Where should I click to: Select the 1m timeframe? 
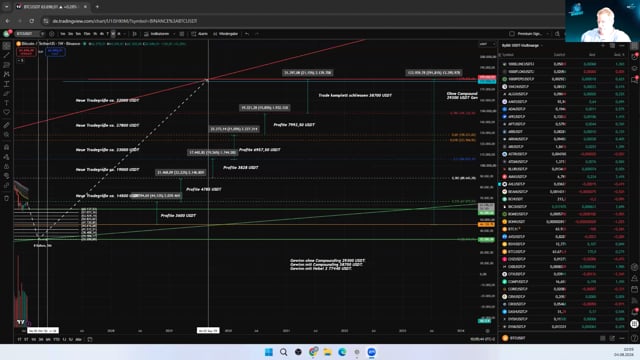point(63,34)
